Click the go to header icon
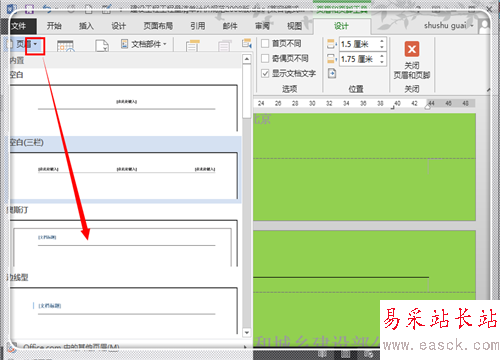Screen dimensions: 500x360 click(193, 46)
